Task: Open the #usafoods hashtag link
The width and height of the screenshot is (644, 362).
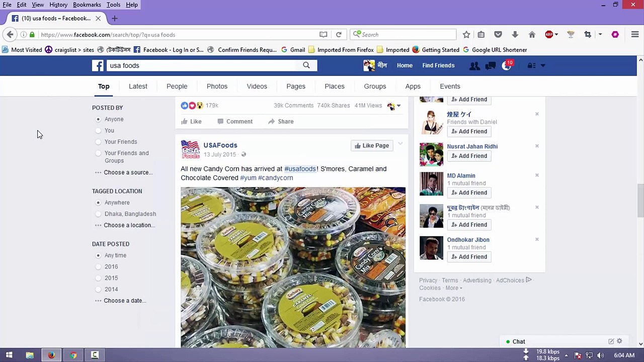Action: (x=300, y=169)
